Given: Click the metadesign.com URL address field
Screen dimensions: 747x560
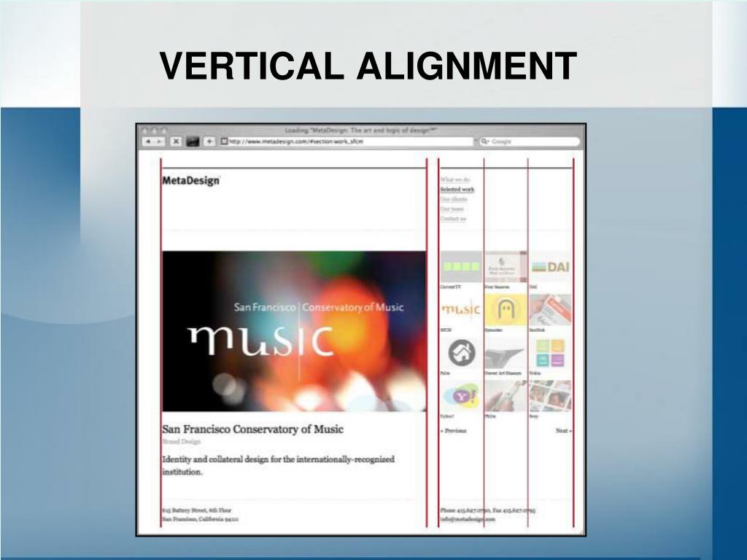Looking at the screenshot, I should pyautogui.click(x=347, y=141).
